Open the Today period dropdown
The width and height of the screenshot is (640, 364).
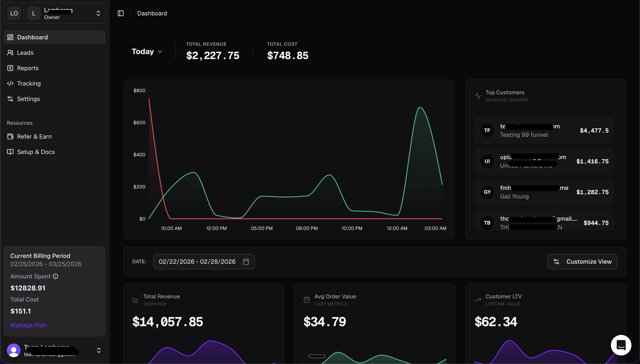pos(147,52)
